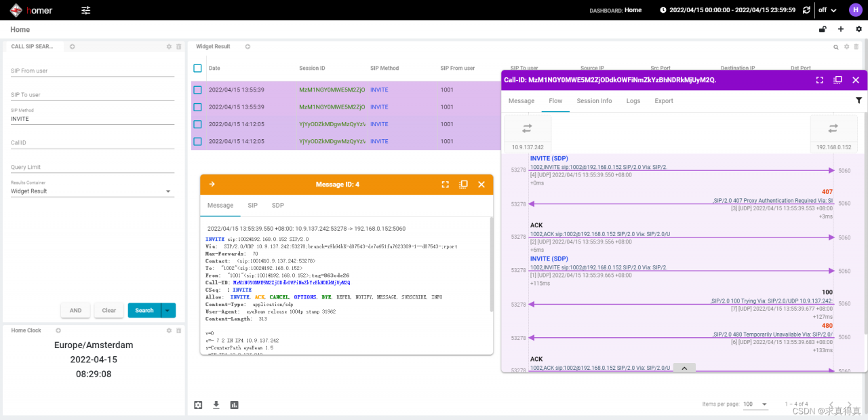The width and height of the screenshot is (868, 420).
Task: Open the auto-refresh 'off' dropdown
Action: (x=828, y=10)
